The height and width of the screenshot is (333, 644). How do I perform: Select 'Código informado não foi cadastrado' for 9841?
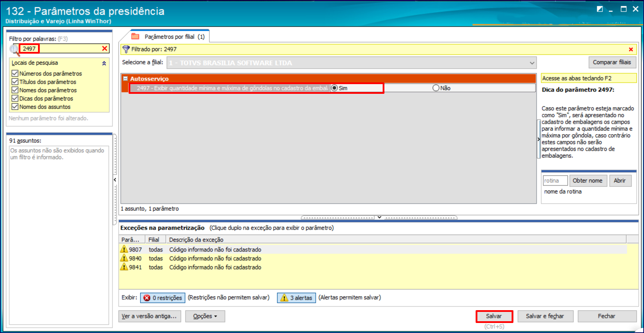(x=215, y=267)
